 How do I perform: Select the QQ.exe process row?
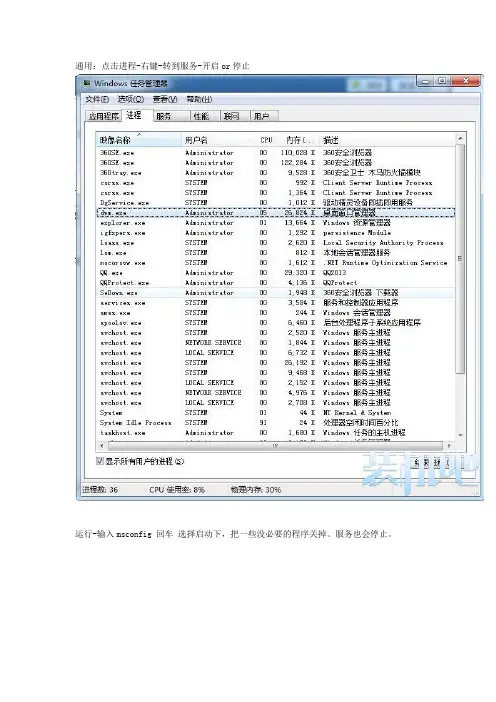point(276,273)
